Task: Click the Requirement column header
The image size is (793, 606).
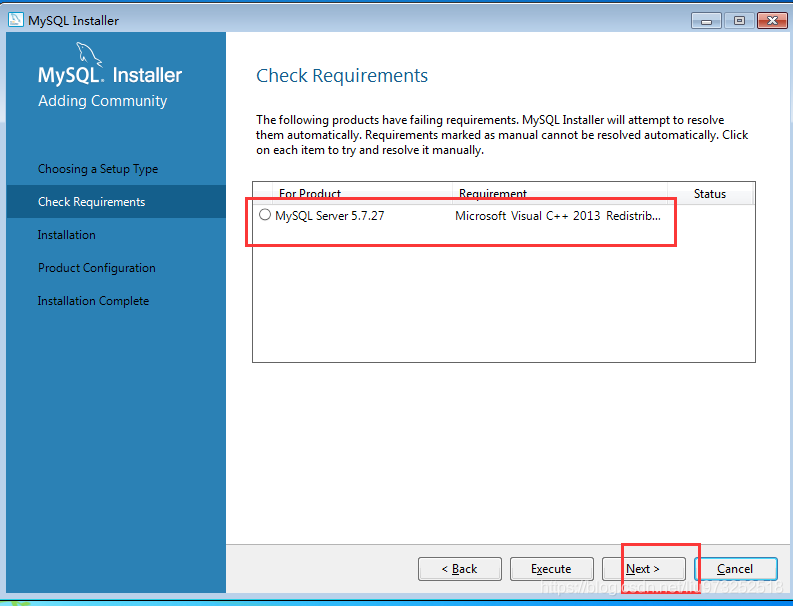Action: 560,193
